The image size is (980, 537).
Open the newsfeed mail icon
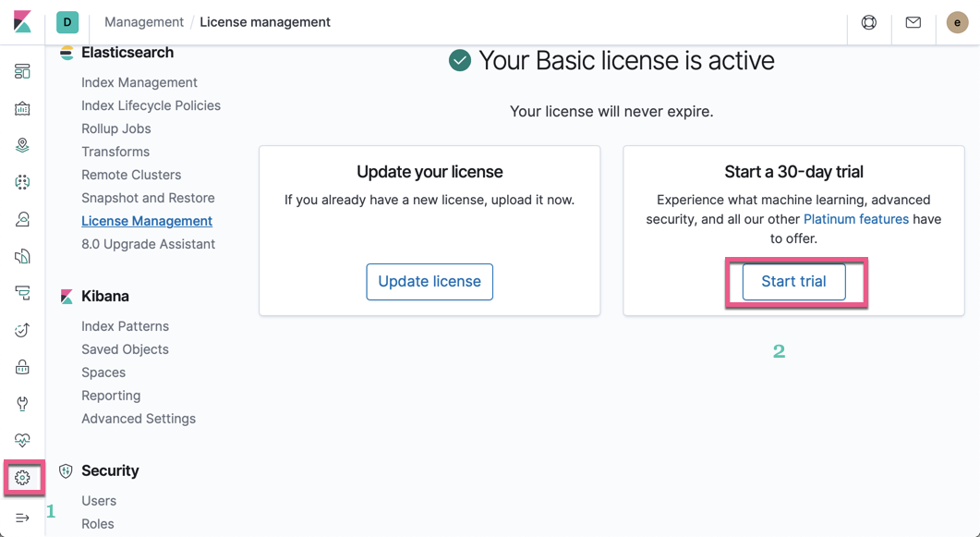point(913,22)
